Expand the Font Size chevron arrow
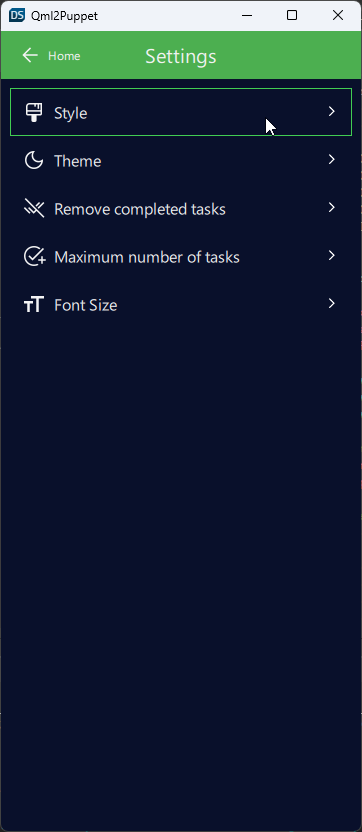Image resolution: width=362 pixels, height=832 pixels. [332, 304]
